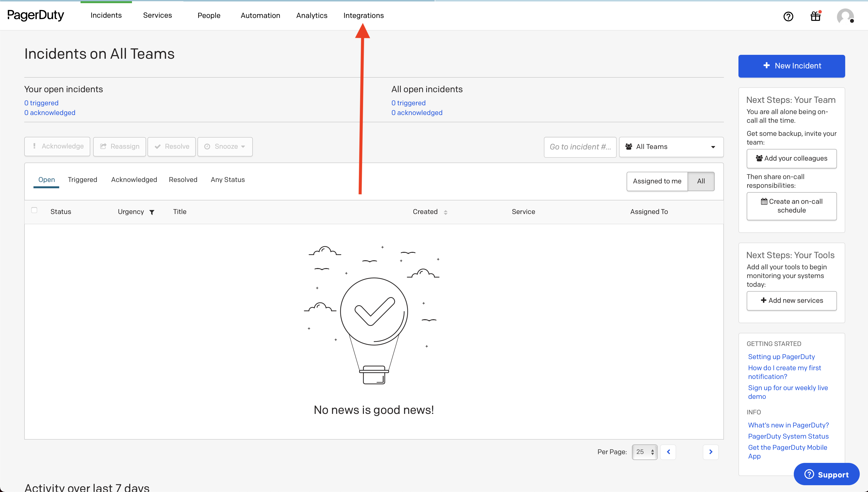Open Setting up PagerDuty link
The height and width of the screenshot is (492, 868).
click(x=781, y=356)
